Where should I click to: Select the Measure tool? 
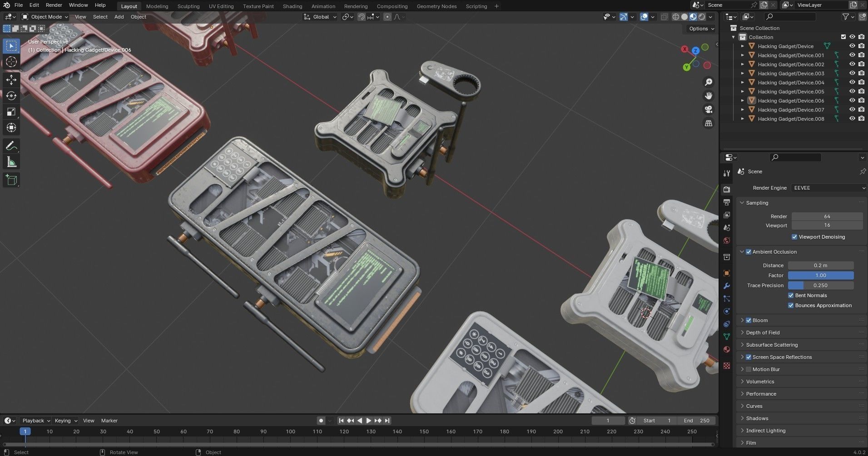click(11, 162)
